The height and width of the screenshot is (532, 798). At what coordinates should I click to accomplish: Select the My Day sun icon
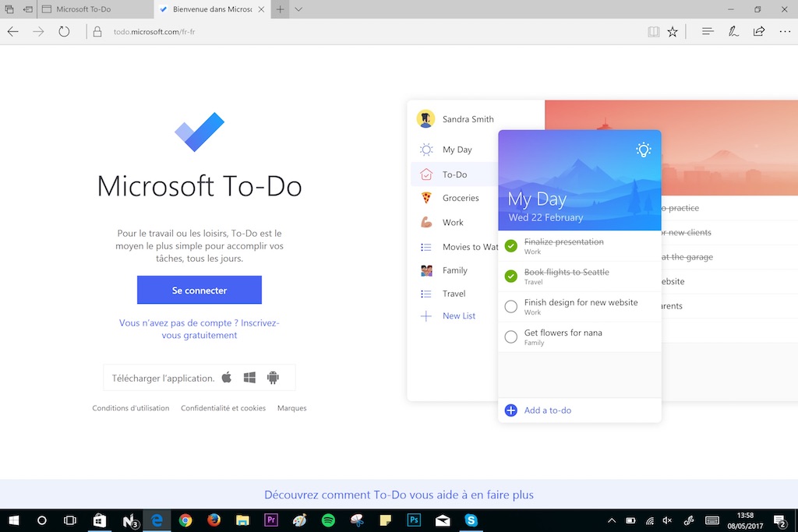tap(425, 149)
